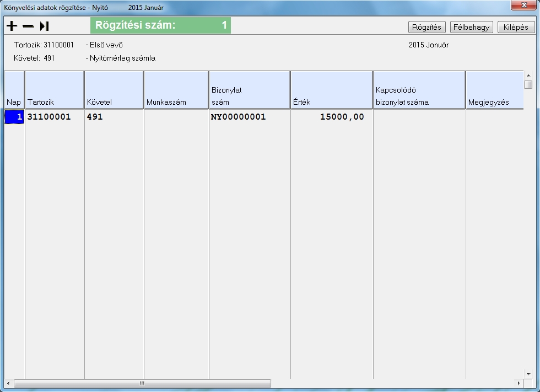Select the empty Munkaszám cell
The image size is (540, 392).
[176, 117]
